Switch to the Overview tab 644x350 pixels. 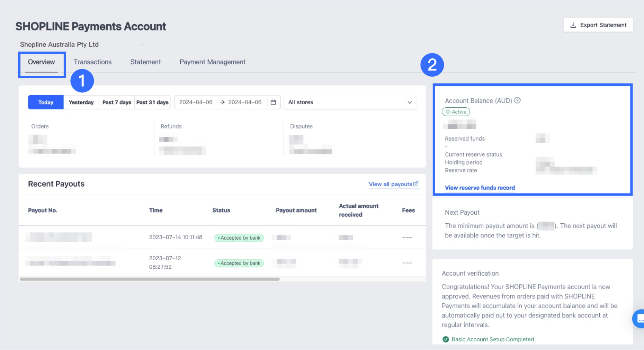[x=41, y=62]
